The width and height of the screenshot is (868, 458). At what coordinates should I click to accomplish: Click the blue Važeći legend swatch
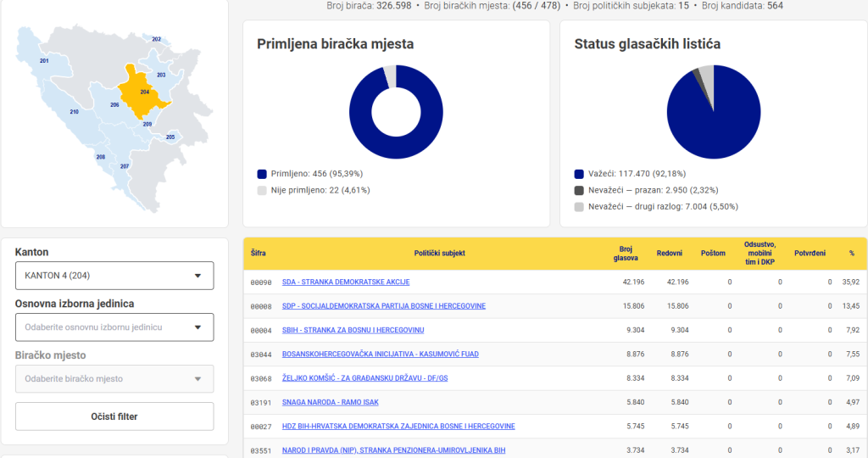click(x=579, y=174)
